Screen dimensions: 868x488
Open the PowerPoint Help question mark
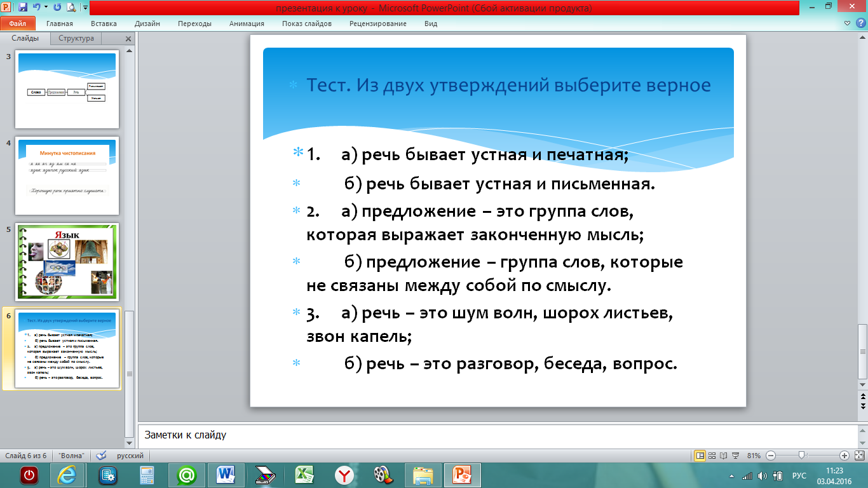click(862, 24)
